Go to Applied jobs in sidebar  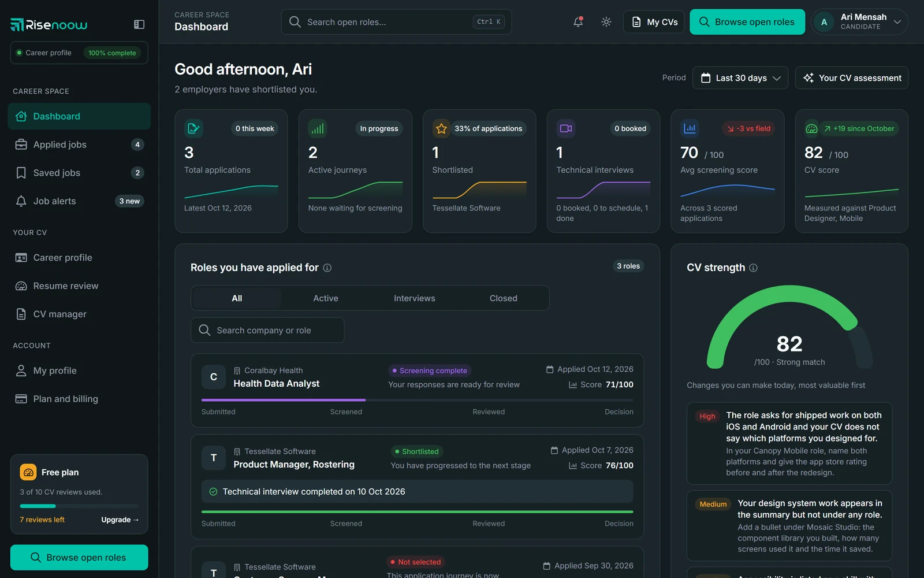point(79,144)
